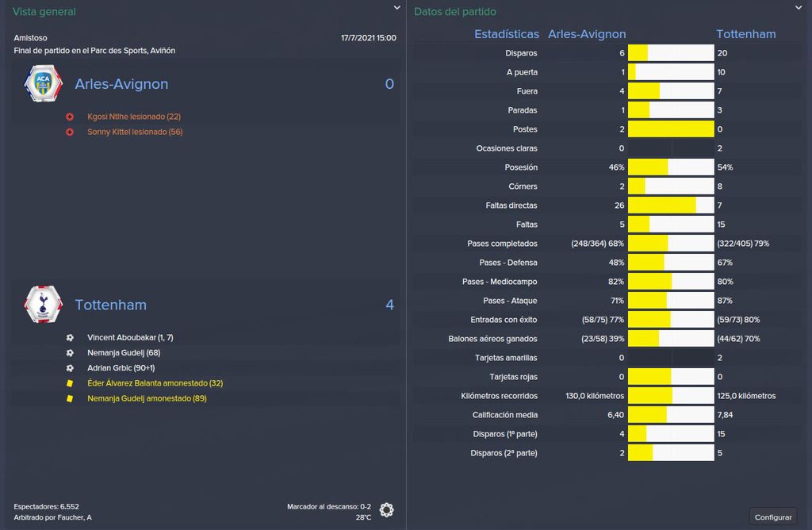This screenshot has width=812, height=530.
Task: Click injury icon beside Kgosi Ntlhe
Action: (x=70, y=117)
